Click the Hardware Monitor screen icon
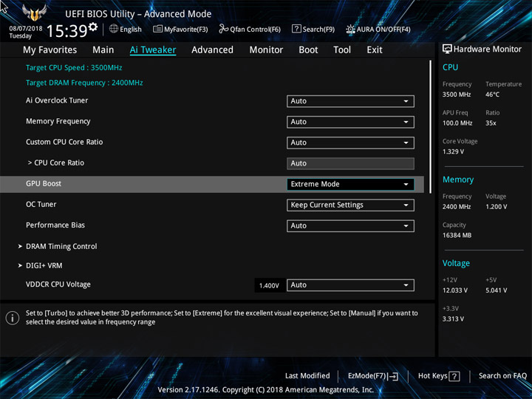 (447, 50)
